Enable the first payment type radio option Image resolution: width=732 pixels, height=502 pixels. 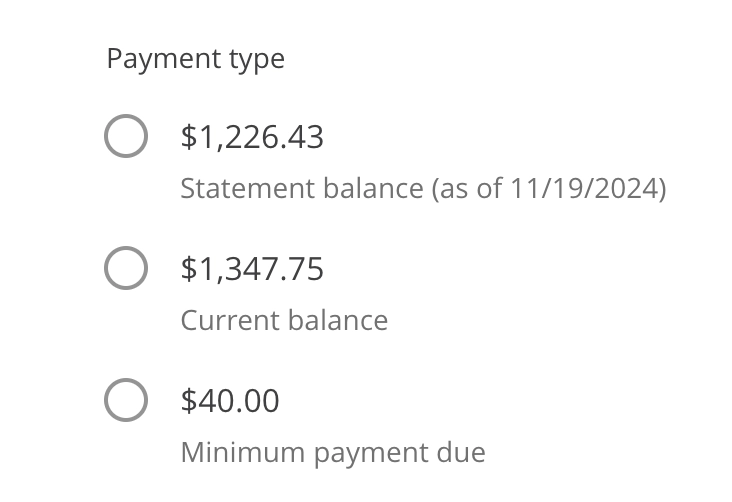tap(126, 137)
